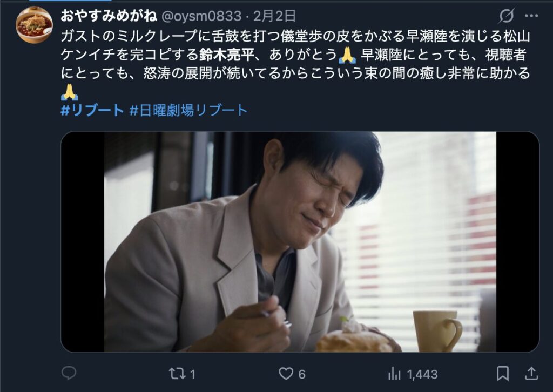Image resolution: width=553 pixels, height=392 pixels.
Task: View analytics bar chart icon
Action: pos(394,374)
